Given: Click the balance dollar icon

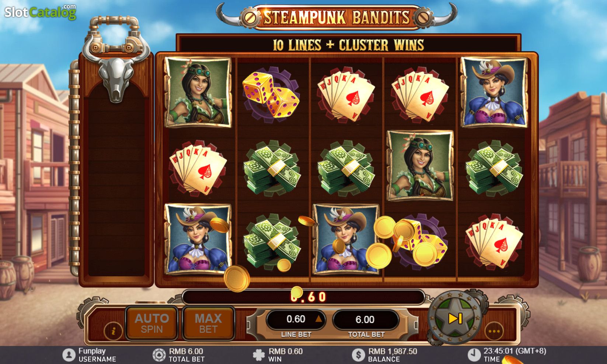Looking at the screenshot, I should [x=358, y=355].
